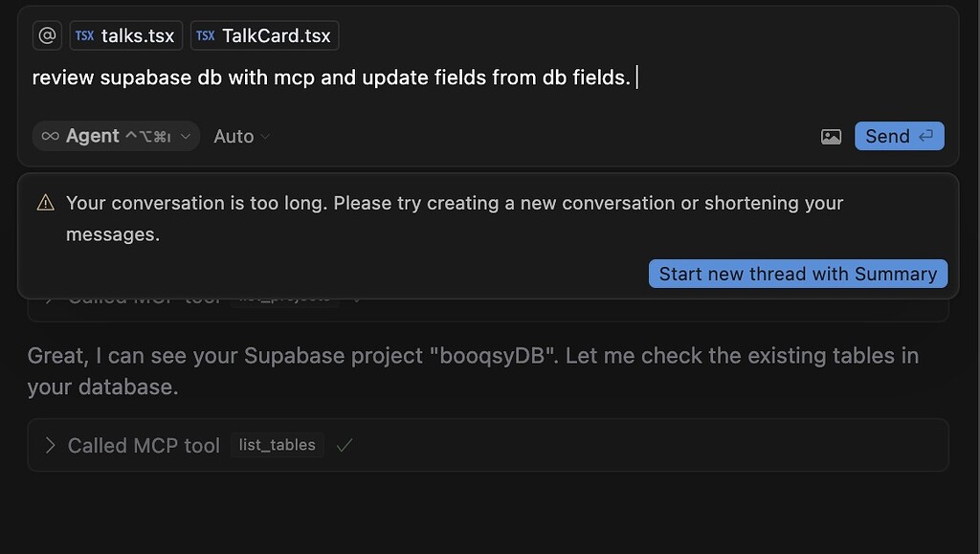This screenshot has height=554, width=980.
Task: Click the checkmark beside list_tables
Action: tap(345, 445)
